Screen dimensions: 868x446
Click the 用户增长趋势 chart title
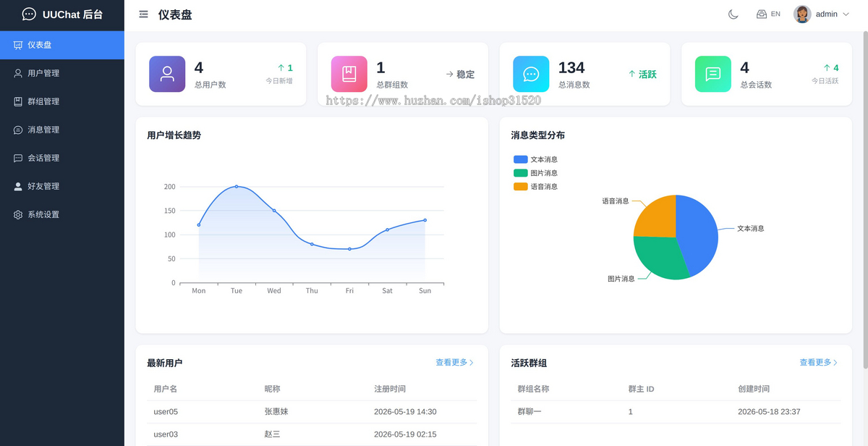click(x=174, y=135)
